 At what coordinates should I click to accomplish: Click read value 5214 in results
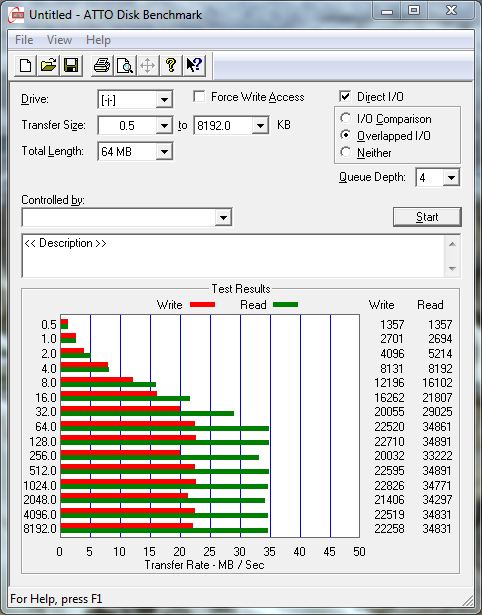(x=440, y=354)
